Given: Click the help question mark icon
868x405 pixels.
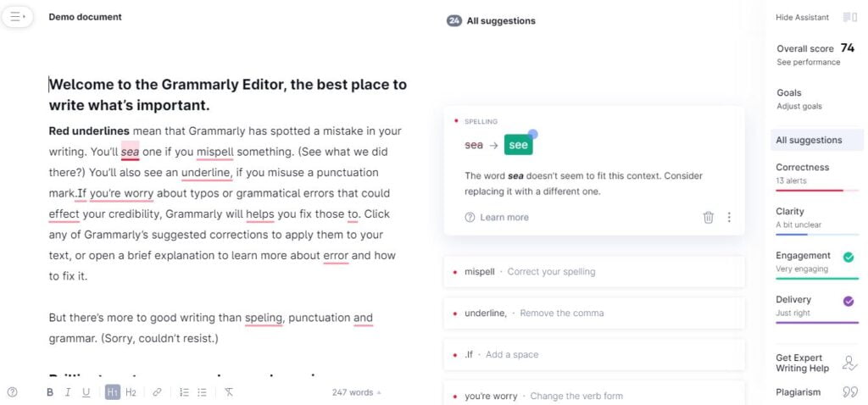Looking at the screenshot, I should [12, 392].
